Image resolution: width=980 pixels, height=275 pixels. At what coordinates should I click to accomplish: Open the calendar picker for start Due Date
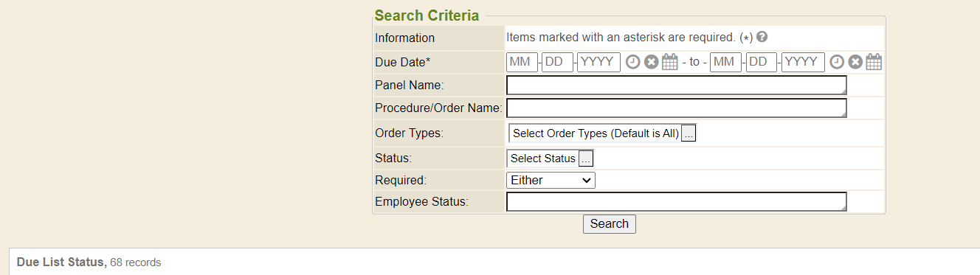pyautogui.click(x=669, y=62)
